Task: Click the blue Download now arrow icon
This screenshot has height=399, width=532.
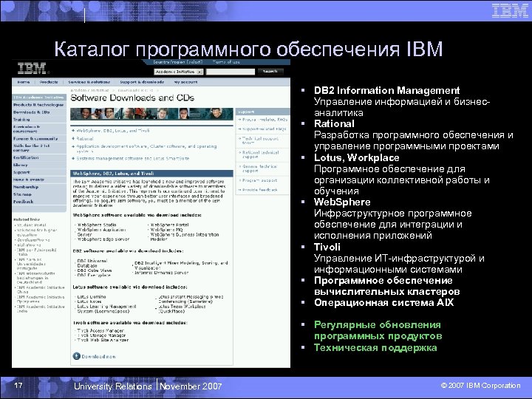Action: [x=76, y=356]
